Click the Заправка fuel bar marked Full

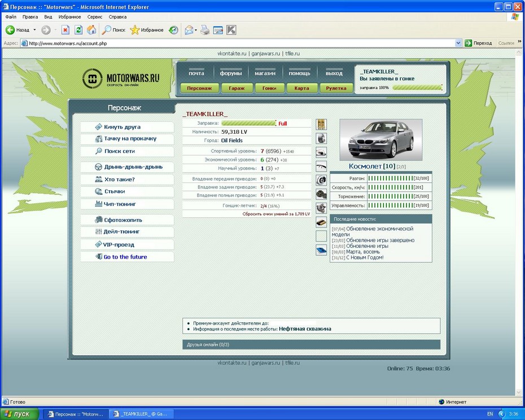[248, 123]
